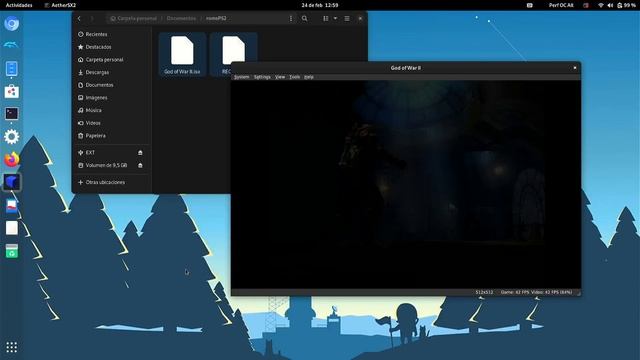This screenshot has height=360, width=640.
Task: Select Música in Files sidebar
Action: click(112, 110)
